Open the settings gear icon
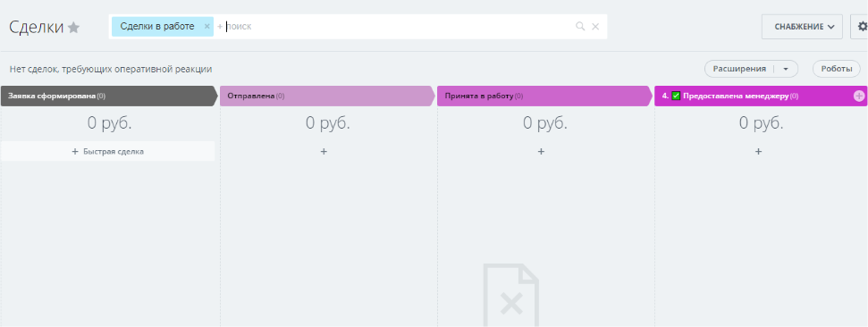The image size is (868, 327). point(862,27)
